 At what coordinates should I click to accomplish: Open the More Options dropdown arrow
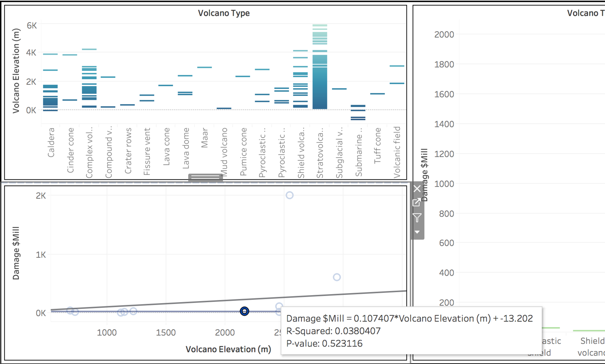click(x=417, y=232)
